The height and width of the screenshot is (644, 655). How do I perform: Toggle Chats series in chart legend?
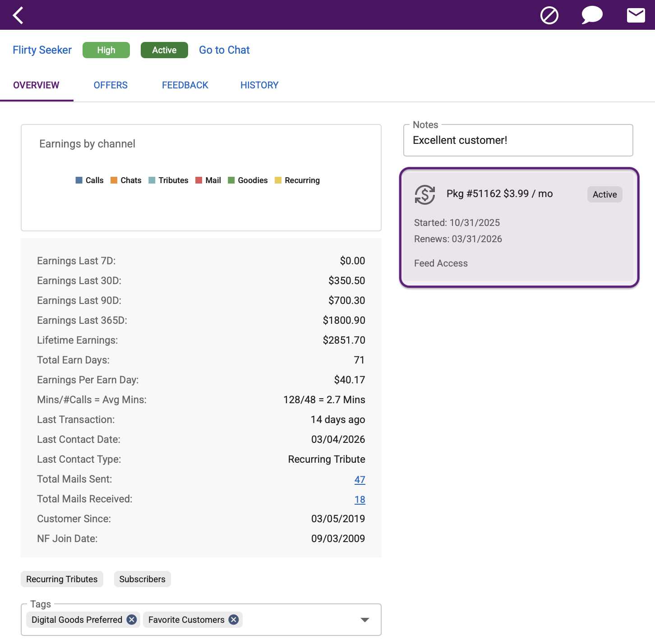click(126, 180)
